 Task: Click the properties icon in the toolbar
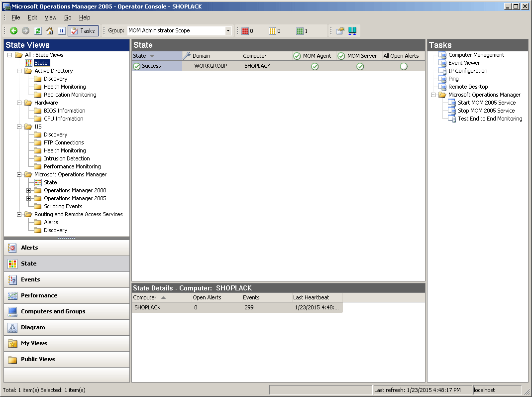coord(340,31)
